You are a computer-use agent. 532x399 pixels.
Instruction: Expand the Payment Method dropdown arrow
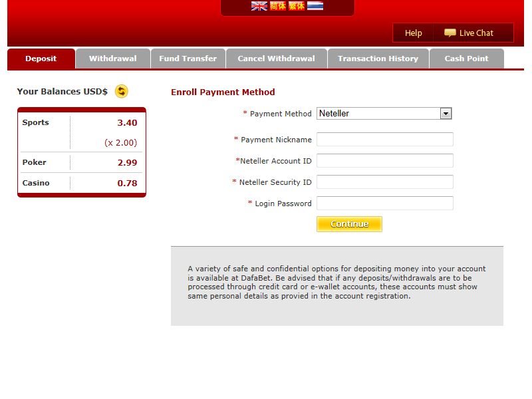point(446,114)
